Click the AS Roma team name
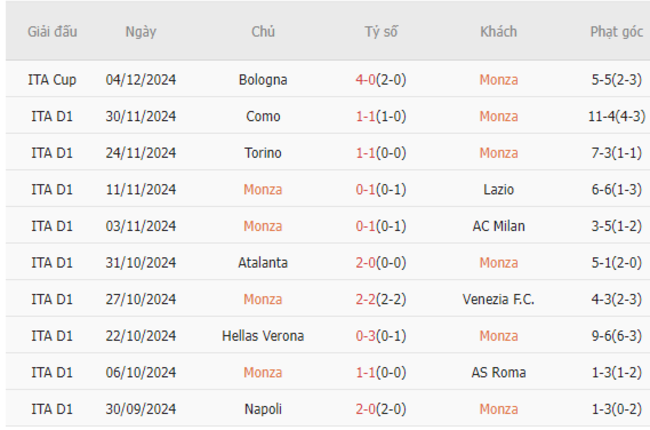The height and width of the screenshot is (430, 650). coord(499,372)
